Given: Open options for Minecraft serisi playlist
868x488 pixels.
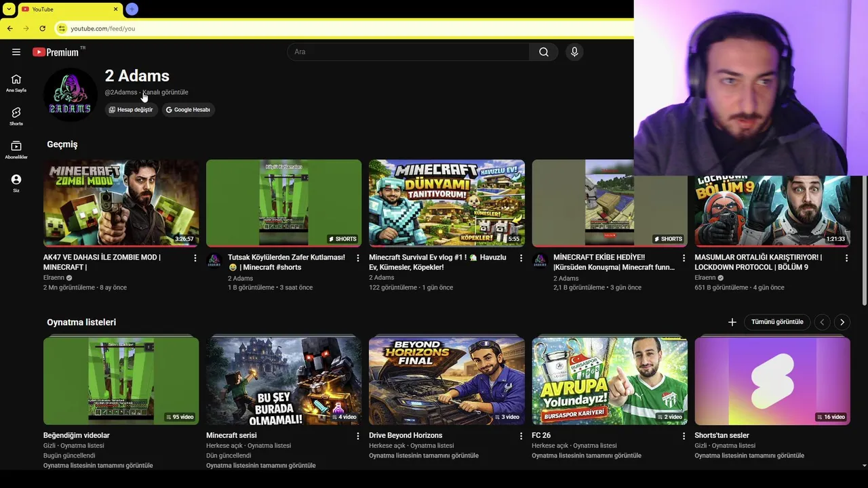Looking at the screenshot, I should pyautogui.click(x=358, y=436).
